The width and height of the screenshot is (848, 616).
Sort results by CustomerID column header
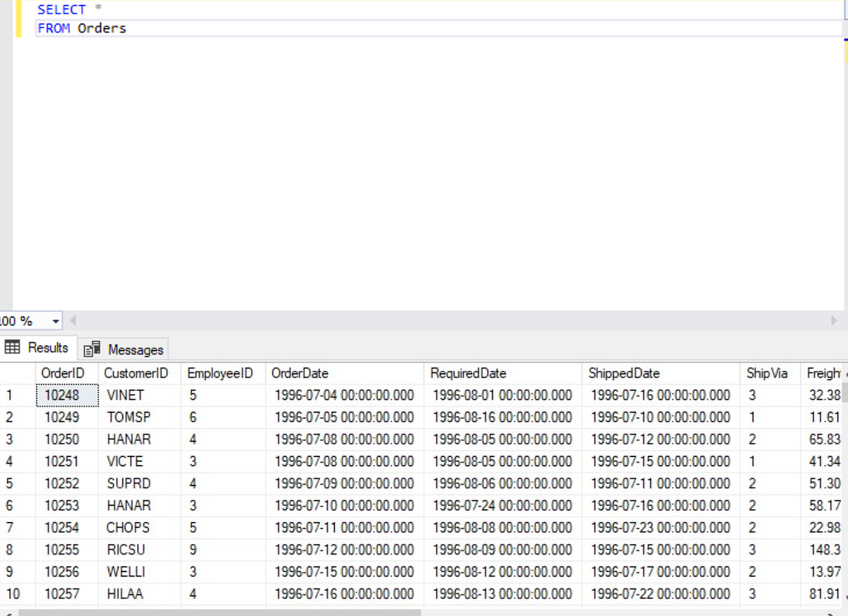point(136,373)
